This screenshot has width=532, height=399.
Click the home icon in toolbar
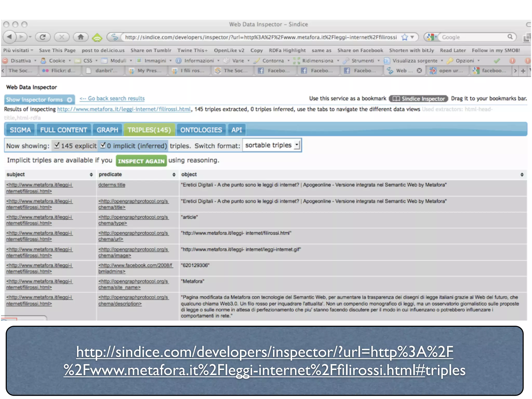[81, 37]
